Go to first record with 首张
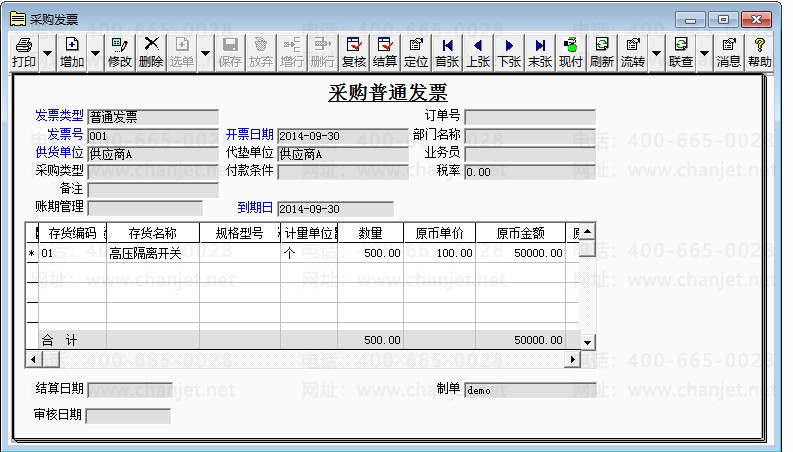This screenshot has width=793, height=452. point(448,53)
